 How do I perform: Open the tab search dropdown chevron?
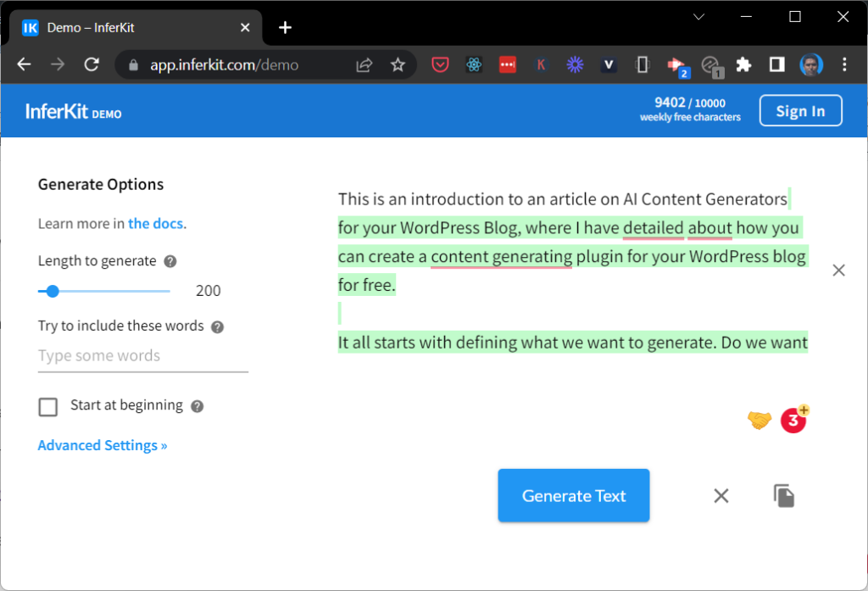[x=698, y=17]
